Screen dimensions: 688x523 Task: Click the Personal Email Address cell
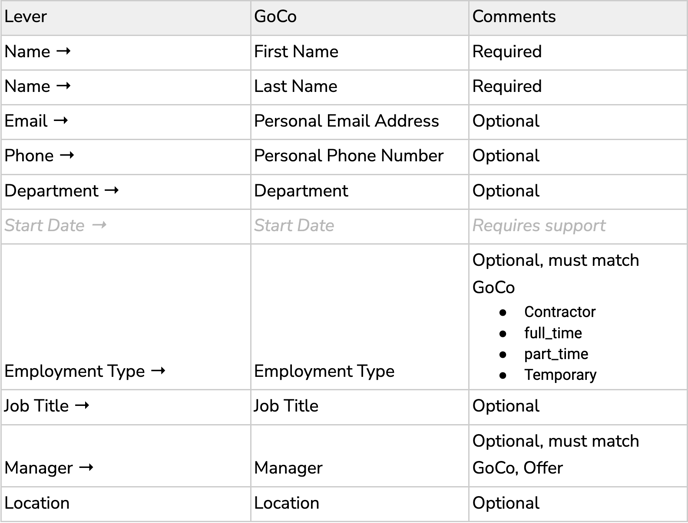pyautogui.click(x=359, y=122)
